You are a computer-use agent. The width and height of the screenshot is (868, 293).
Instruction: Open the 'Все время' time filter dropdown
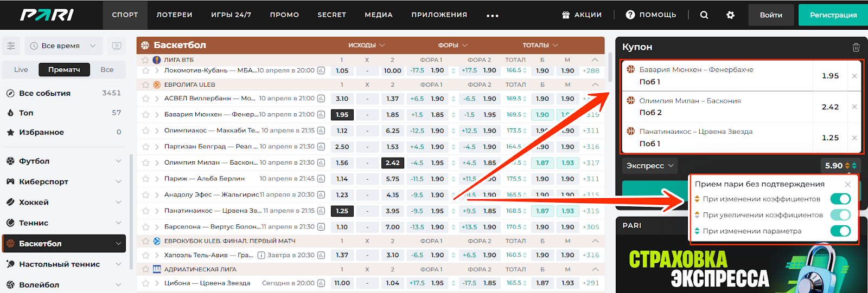[x=63, y=46]
